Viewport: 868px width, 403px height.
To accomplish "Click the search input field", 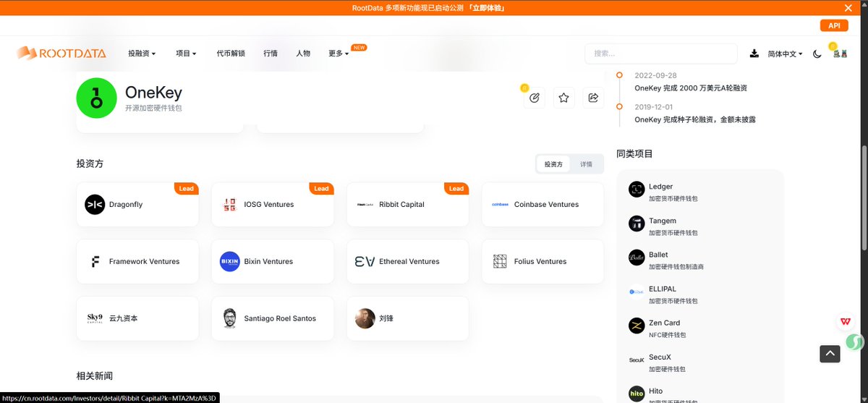I will point(660,54).
